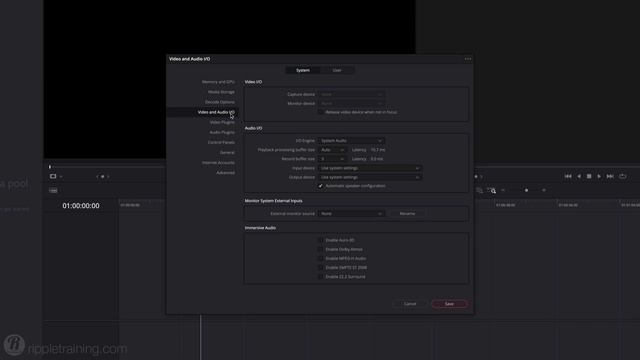640x360 pixels.
Task: Click the 01:00:00:00 timecode display
Action: 81,206
